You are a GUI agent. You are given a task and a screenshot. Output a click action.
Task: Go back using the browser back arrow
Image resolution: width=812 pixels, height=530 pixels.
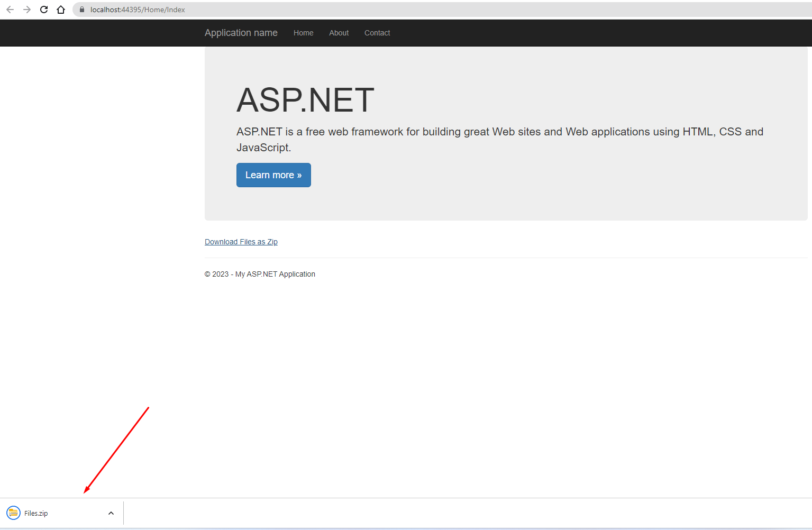(x=10, y=10)
